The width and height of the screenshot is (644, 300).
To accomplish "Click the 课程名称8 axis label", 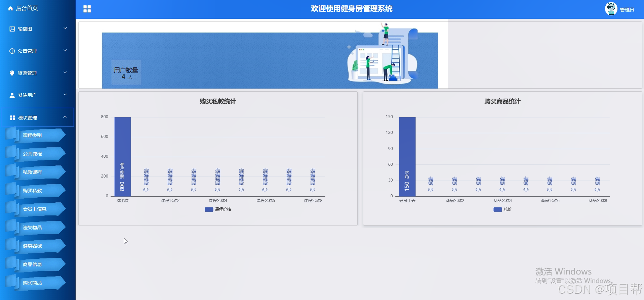I will coord(313,201).
